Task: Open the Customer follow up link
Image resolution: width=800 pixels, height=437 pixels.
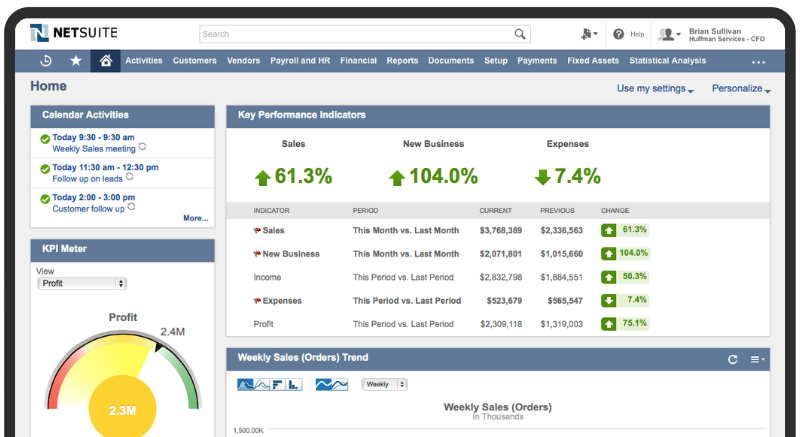Action: pos(88,209)
